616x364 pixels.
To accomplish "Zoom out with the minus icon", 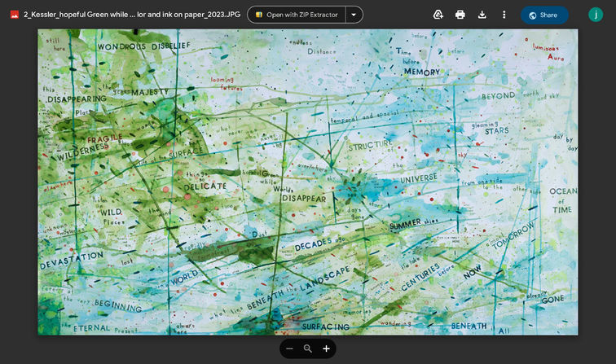I will 289,349.
